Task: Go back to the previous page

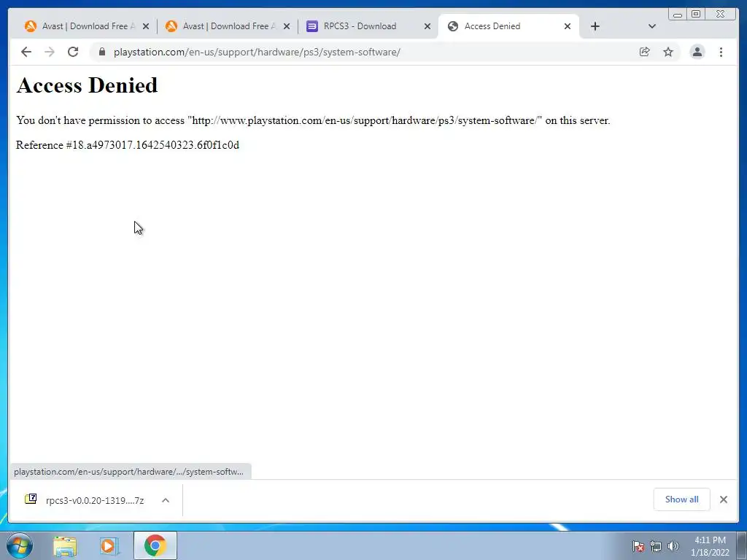Action: pos(26,52)
